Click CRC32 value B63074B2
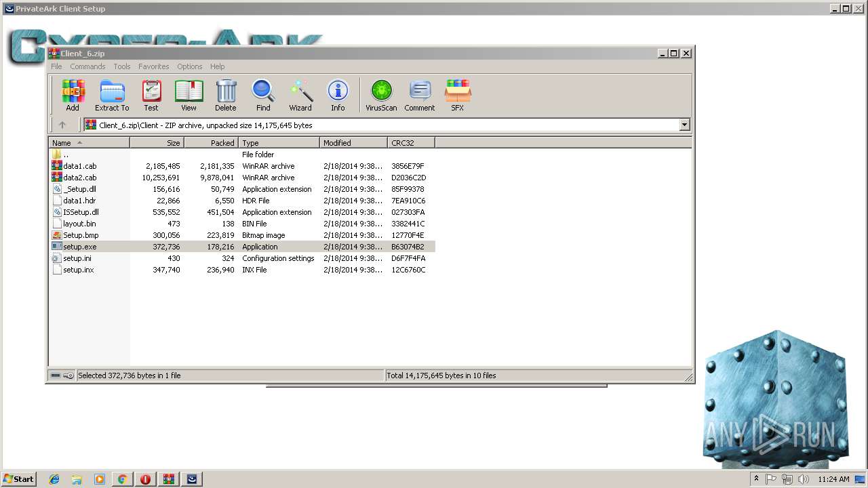The height and width of the screenshot is (488, 868). 408,247
